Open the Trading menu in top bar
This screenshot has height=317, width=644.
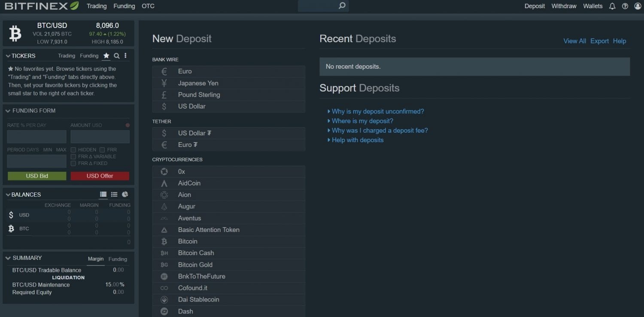[97, 6]
